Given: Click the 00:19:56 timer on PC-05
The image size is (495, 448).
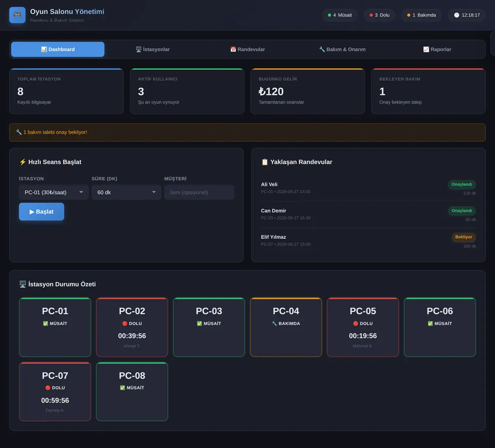Looking at the screenshot, I should pos(363,336).
